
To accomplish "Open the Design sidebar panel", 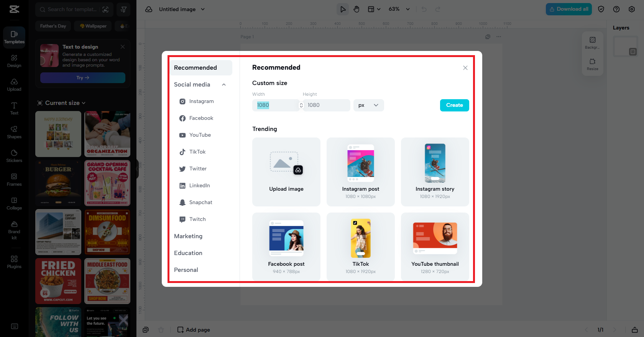I will [x=14, y=61].
